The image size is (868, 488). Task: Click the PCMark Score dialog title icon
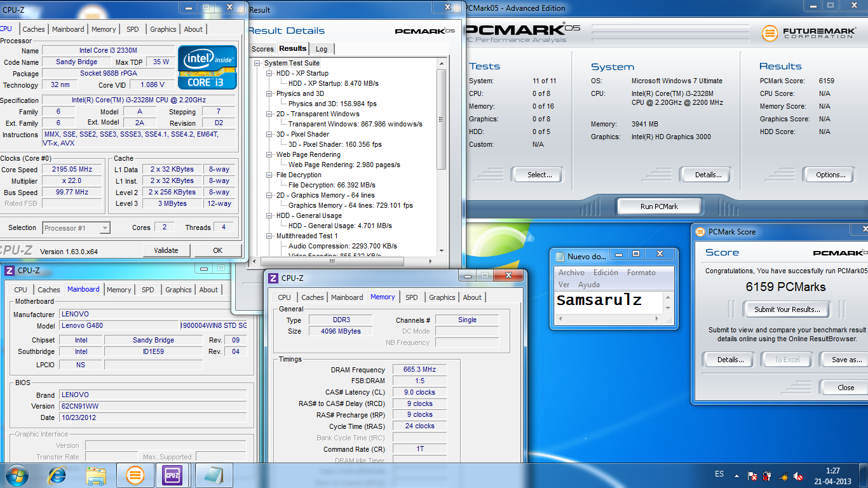700,232
